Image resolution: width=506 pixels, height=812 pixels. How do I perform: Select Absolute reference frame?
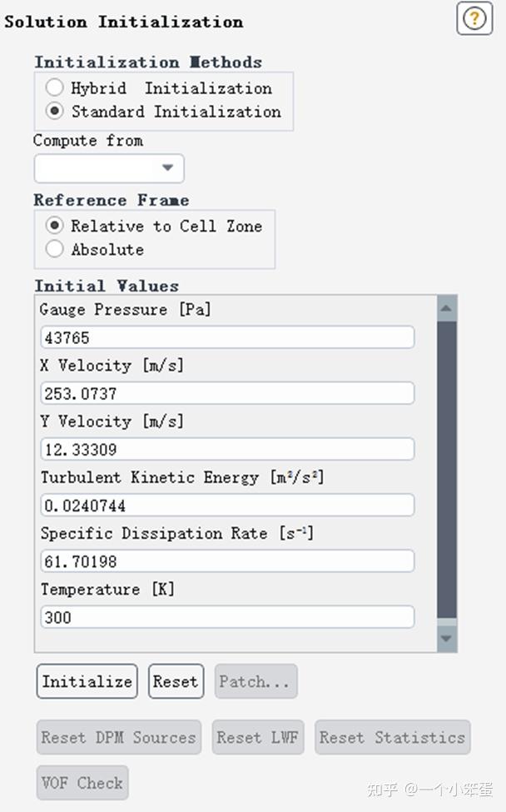click(55, 249)
